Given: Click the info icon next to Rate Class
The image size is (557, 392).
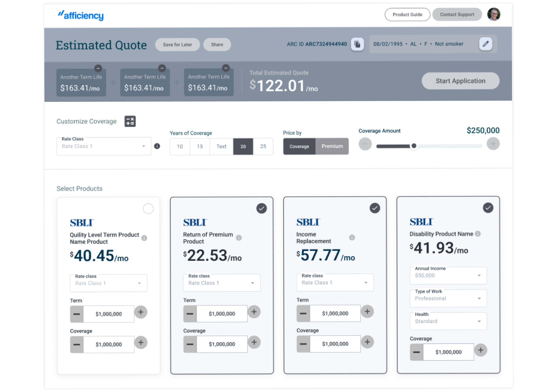Looking at the screenshot, I should (x=157, y=146).
